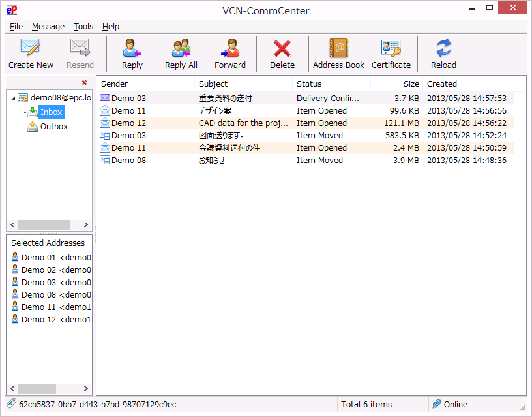
Task: Select the Outbox folder
Action: pyautogui.click(x=54, y=127)
